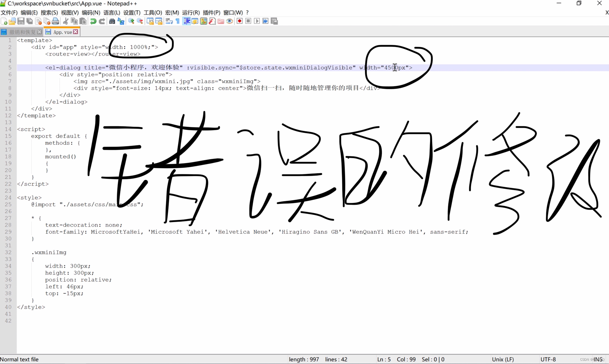Click the Open file folder icon
The image size is (609, 364).
12,21
